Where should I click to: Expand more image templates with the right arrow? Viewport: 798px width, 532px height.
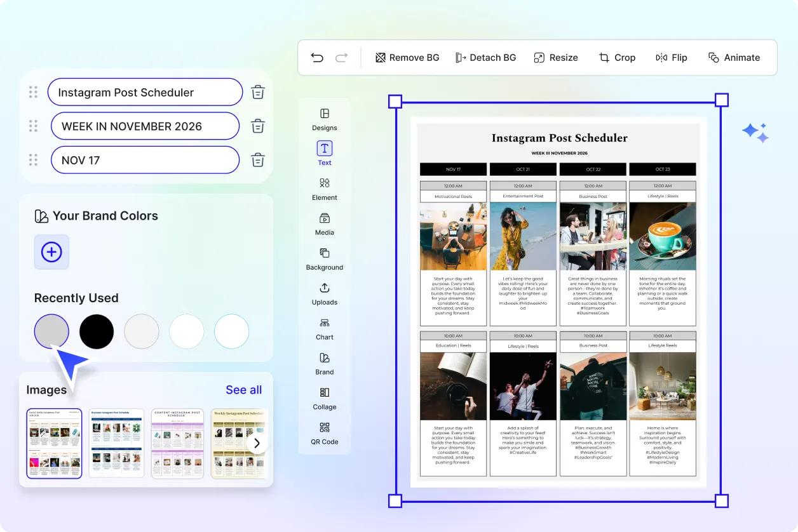coord(257,443)
